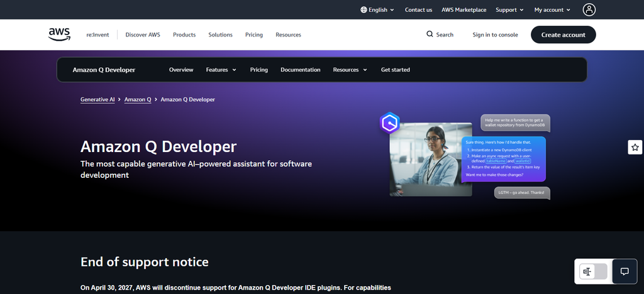Click the Amazon Q hexagon logo
Screen dimensions: 644x294
389,122
